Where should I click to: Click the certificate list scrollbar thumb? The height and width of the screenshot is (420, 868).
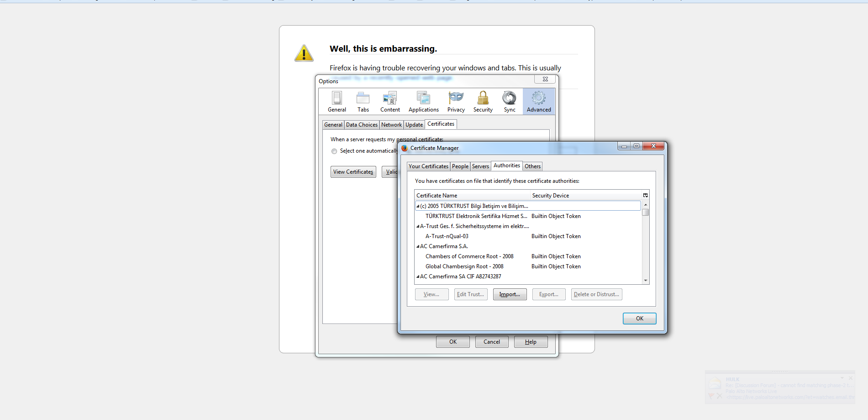[x=646, y=213]
